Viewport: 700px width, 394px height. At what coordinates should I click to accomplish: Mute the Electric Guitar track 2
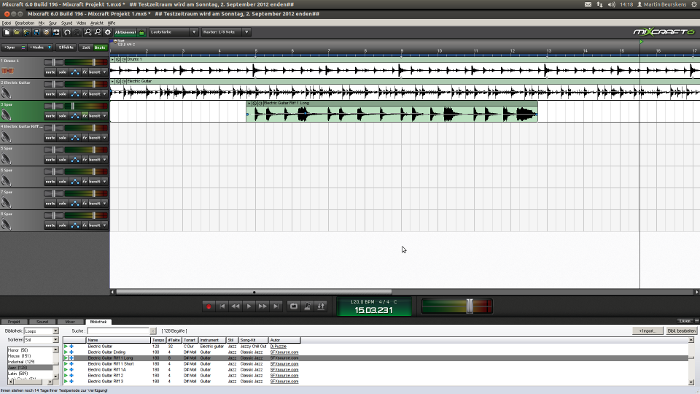coord(50,94)
